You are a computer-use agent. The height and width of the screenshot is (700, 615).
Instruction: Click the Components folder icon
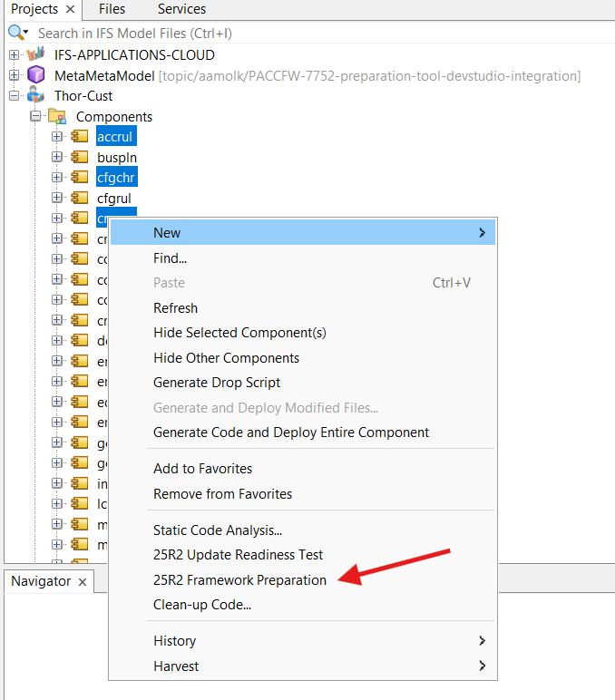[x=57, y=117]
